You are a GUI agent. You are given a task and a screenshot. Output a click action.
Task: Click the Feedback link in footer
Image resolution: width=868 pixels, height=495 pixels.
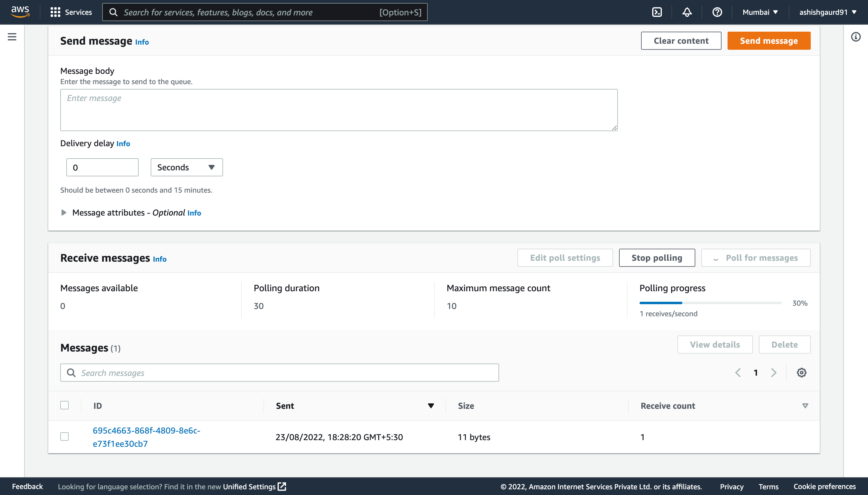point(27,487)
